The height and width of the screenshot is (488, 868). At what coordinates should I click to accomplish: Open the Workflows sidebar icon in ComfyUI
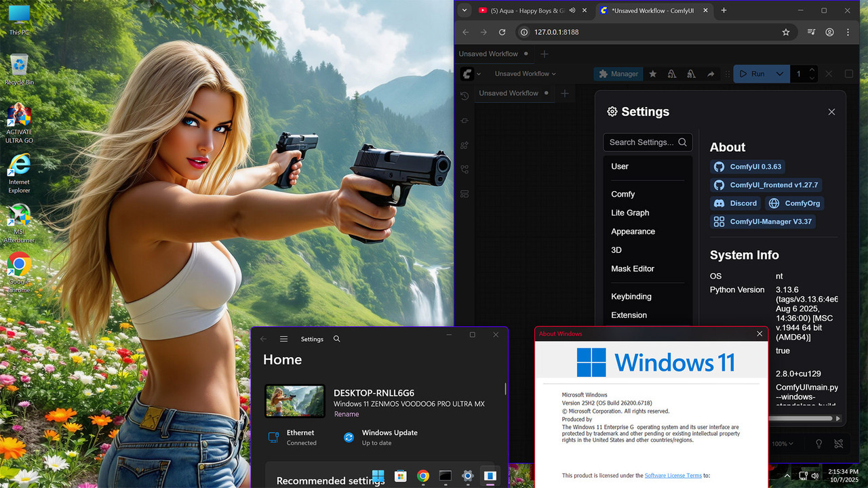click(x=465, y=169)
